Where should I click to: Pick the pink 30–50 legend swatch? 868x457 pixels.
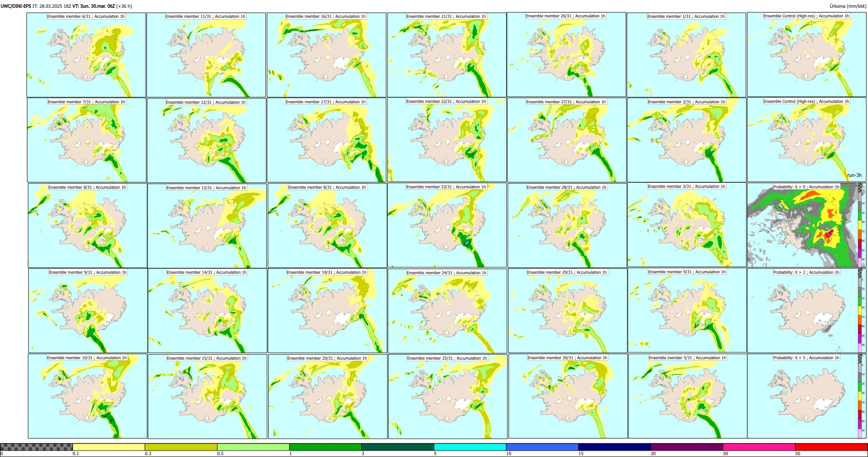pos(759,447)
